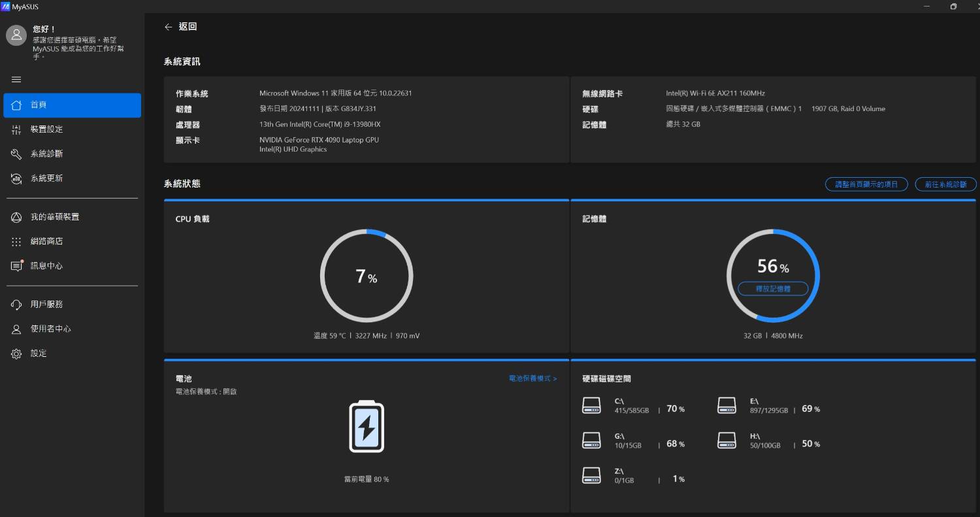Viewport: 980px width, 517px height.
Task: Open 裝置設定 device settings sliders icon
Action: [16, 129]
